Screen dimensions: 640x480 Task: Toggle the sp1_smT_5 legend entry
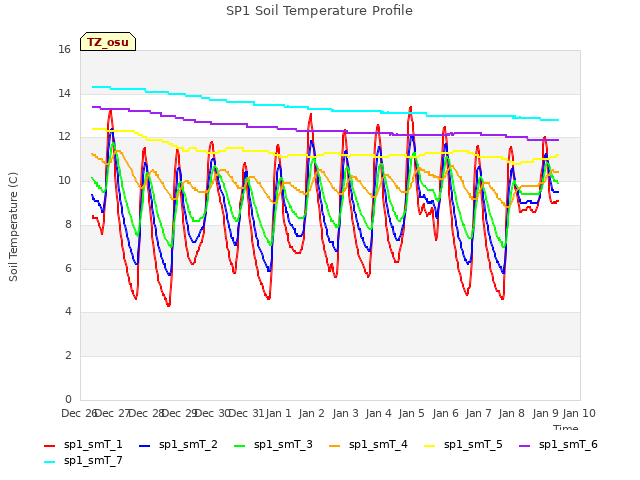(463, 444)
